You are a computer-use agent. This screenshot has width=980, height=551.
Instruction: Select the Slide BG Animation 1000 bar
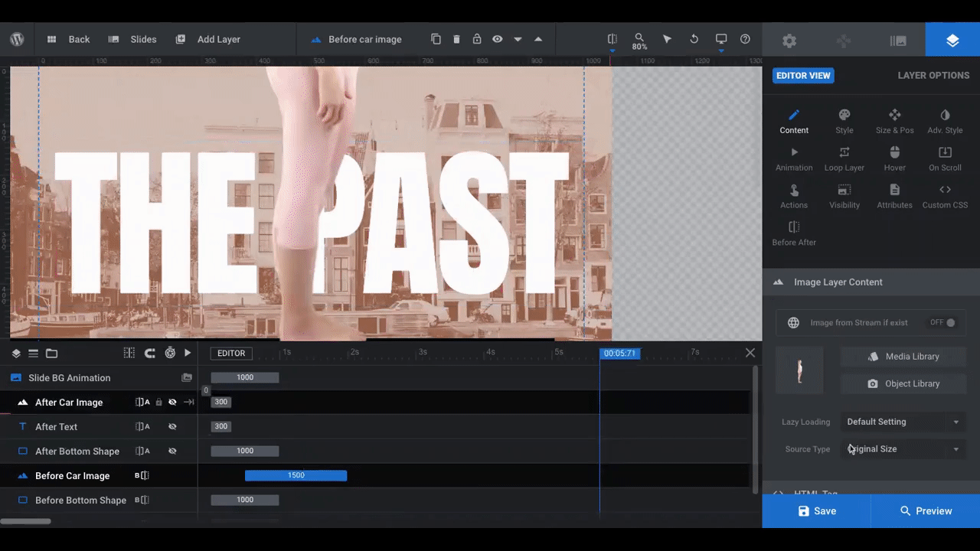[245, 378]
